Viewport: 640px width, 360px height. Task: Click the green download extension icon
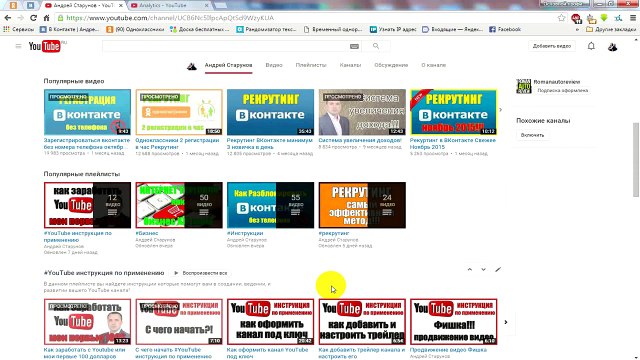pyautogui.click(x=604, y=18)
